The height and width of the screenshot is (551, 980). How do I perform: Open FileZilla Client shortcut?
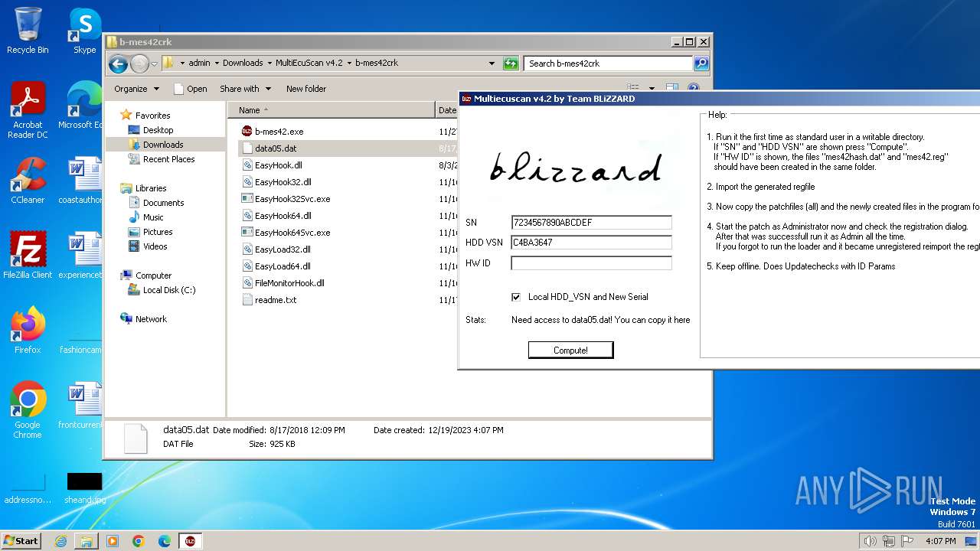pyautogui.click(x=28, y=255)
